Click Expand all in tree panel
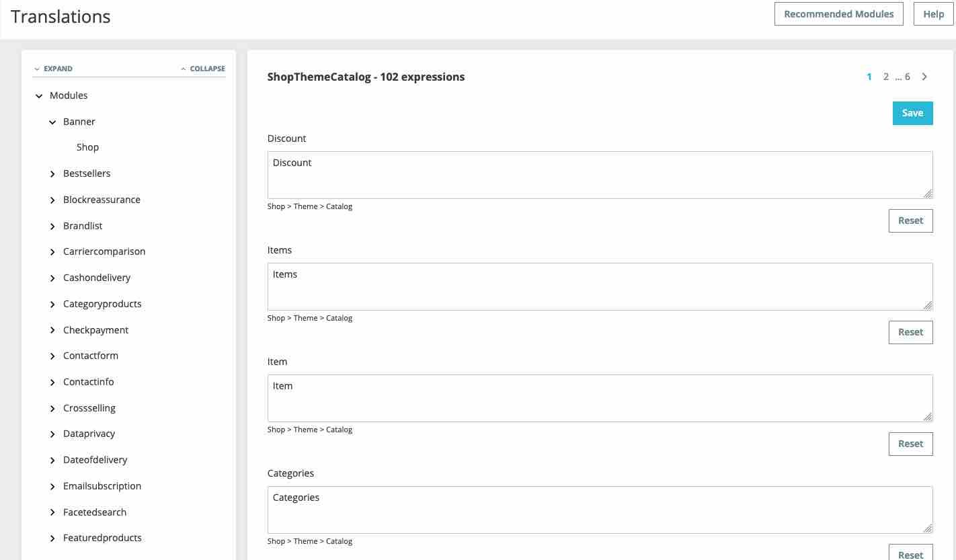 click(x=54, y=69)
